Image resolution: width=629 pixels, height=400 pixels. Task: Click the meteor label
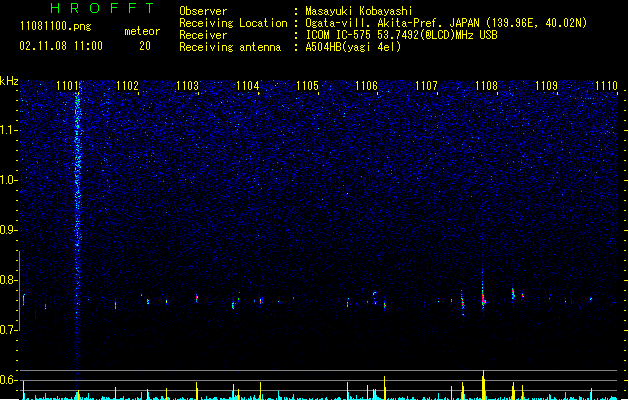tap(142, 31)
